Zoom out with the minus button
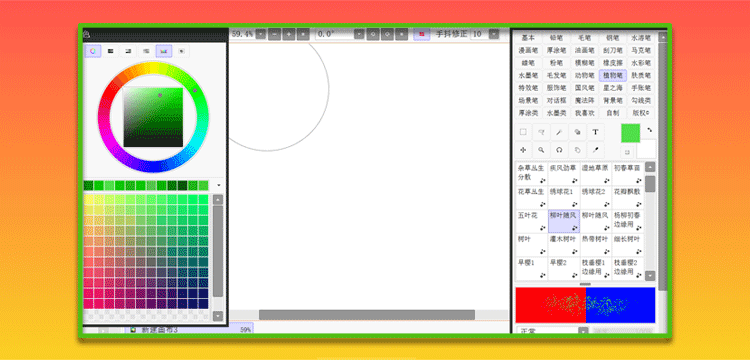Screen dimensions: 750x360 [x=275, y=34]
